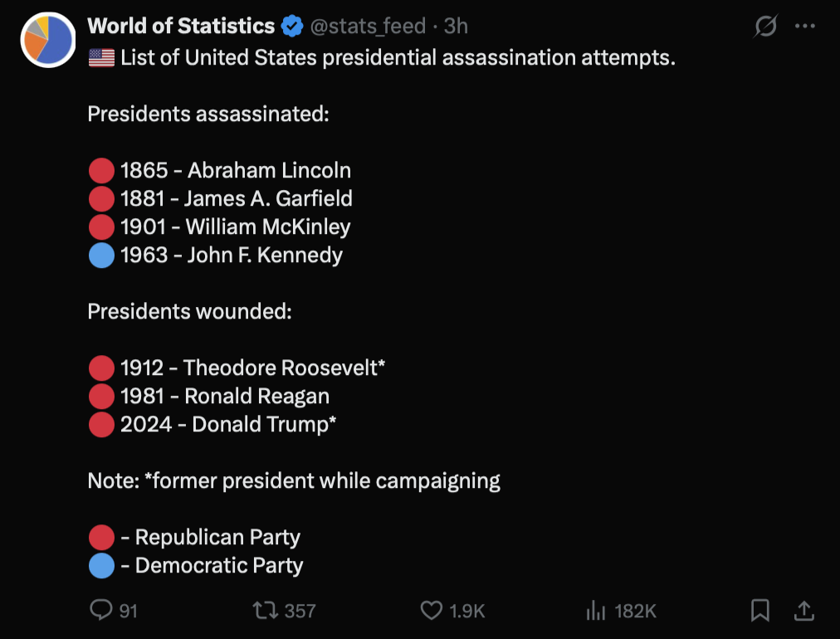Open the view analytics bar-chart icon

click(595, 611)
